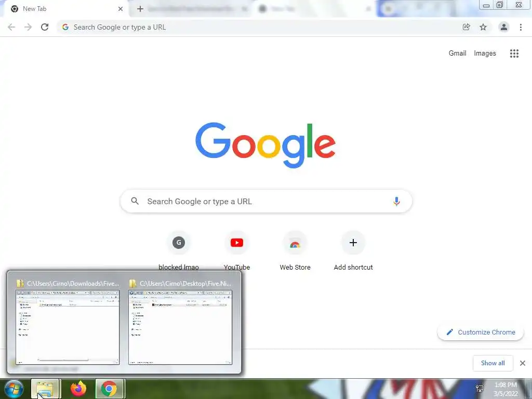
Task: Select the New Tab tab
Action: tap(64, 9)
